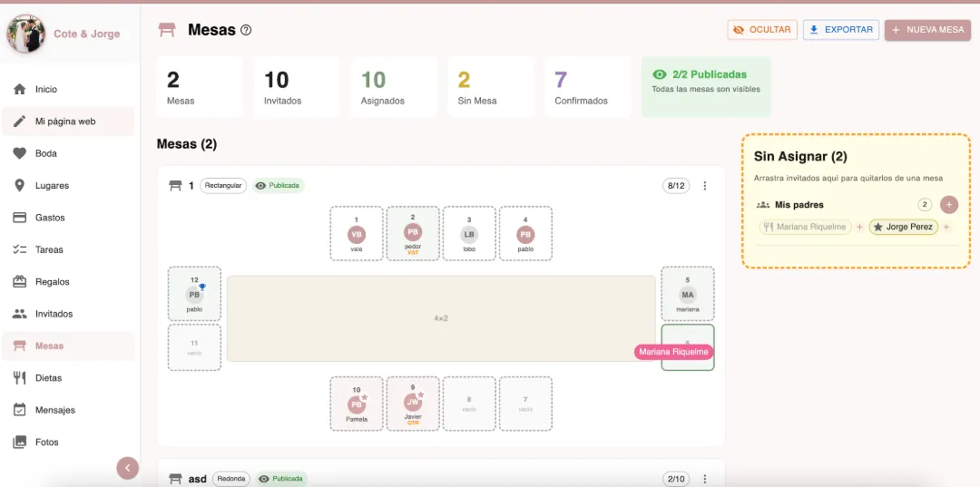This screenshot has width=980, height=487.
Task: Click the Asignados stat card
Action: pos(394,87)
